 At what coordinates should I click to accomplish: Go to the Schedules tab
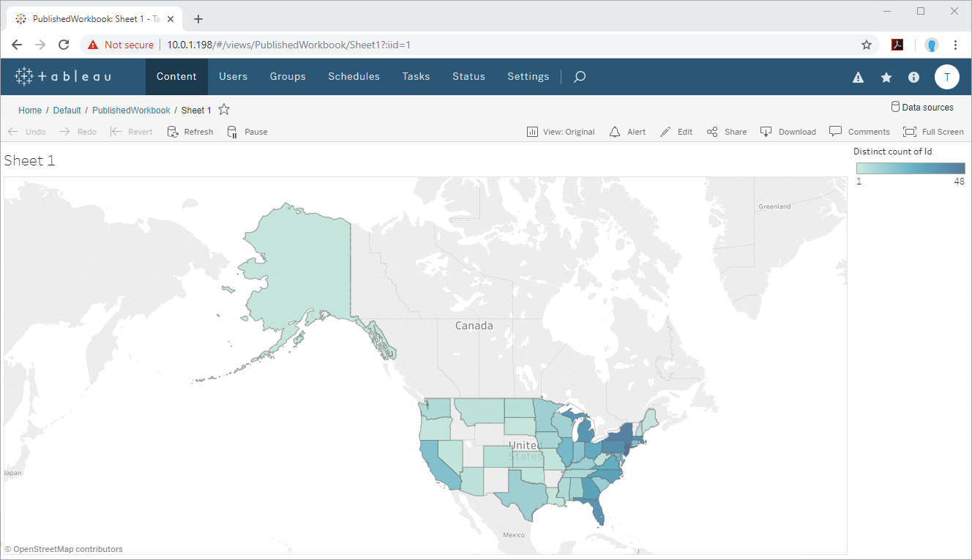[x=354, y=77]
